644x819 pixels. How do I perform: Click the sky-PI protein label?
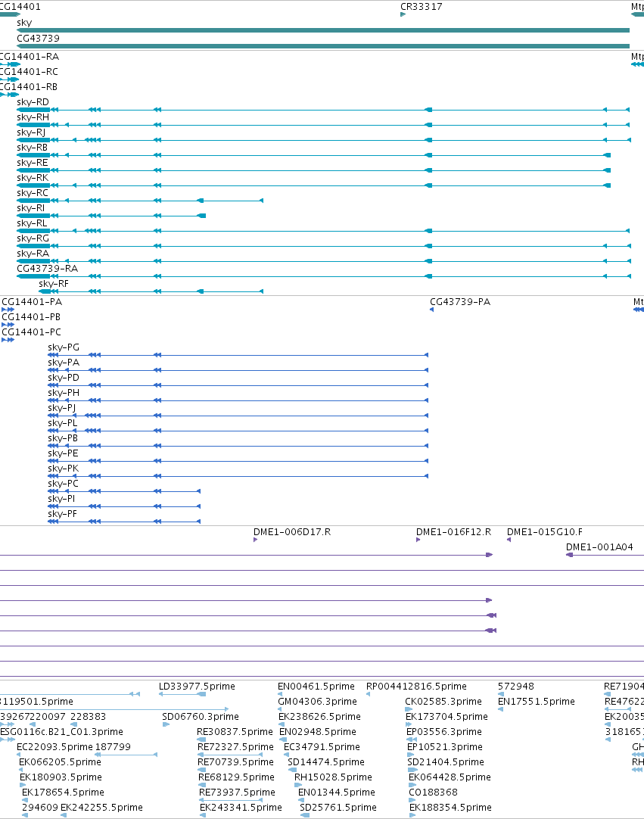tap(61, 499)
